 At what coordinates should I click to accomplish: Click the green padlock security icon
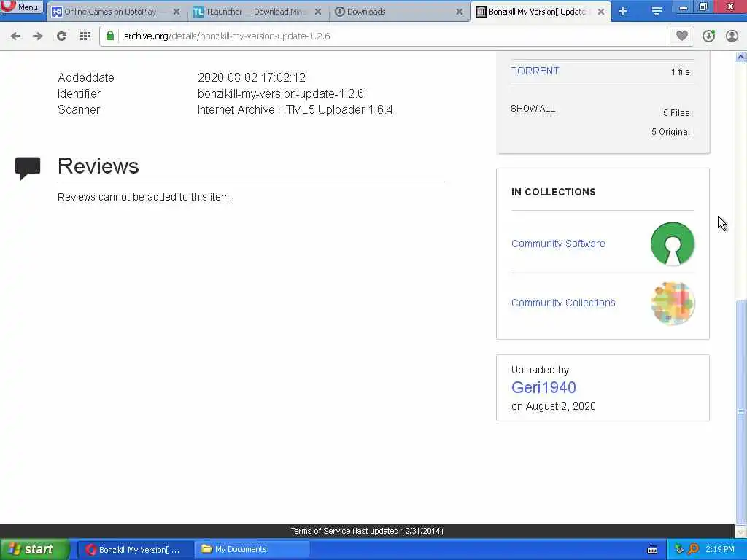click(110, 36)
